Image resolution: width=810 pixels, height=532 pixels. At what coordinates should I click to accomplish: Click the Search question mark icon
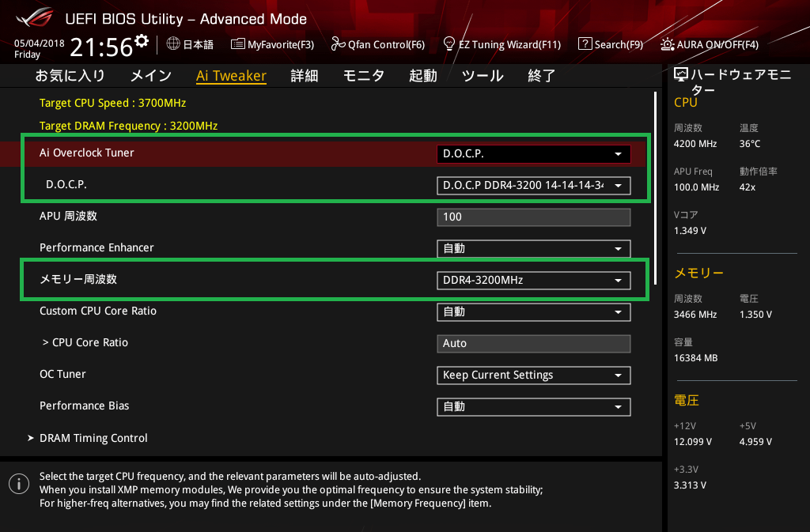tap(585, 43)
